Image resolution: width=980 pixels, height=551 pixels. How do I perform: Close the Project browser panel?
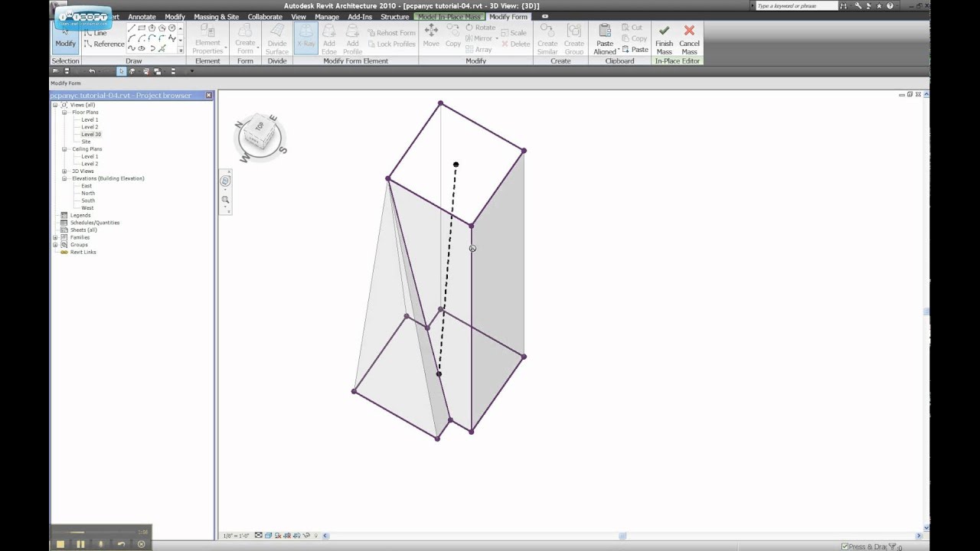(209, 96)
